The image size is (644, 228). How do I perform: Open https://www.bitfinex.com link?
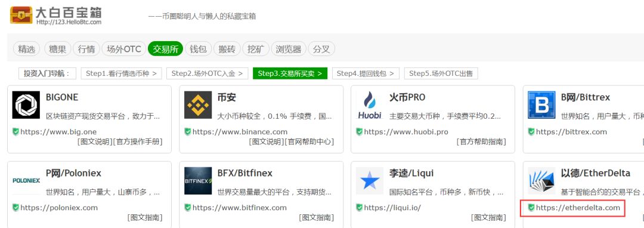[240, 208]
